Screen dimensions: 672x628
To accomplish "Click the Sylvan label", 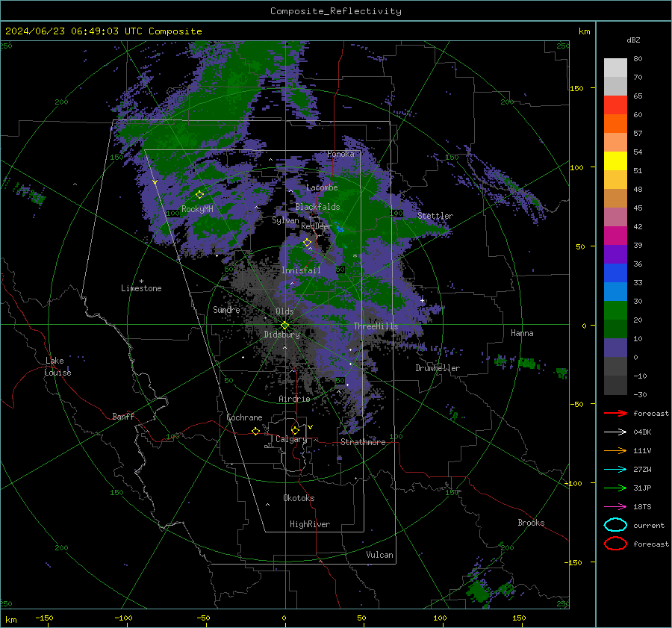I will (x=285, y=221).
